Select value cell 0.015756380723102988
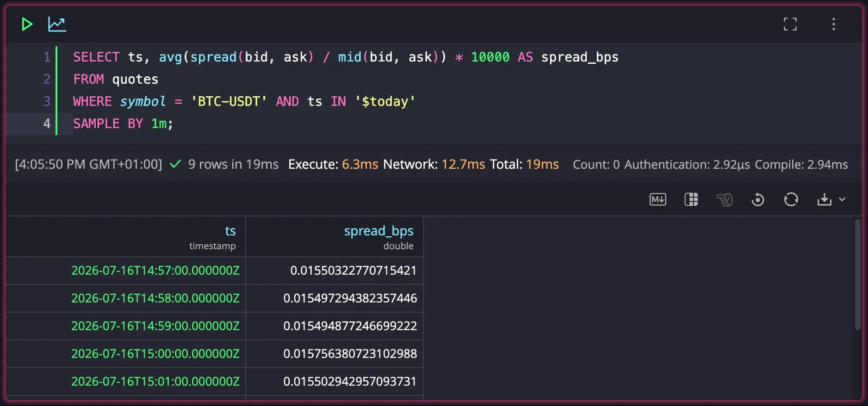868x406 pixels. tap(335, 354)
